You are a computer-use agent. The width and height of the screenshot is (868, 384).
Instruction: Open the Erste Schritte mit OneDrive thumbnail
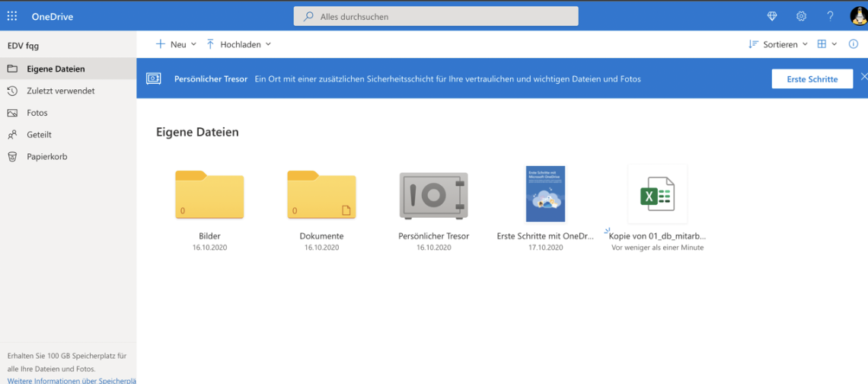545,194
